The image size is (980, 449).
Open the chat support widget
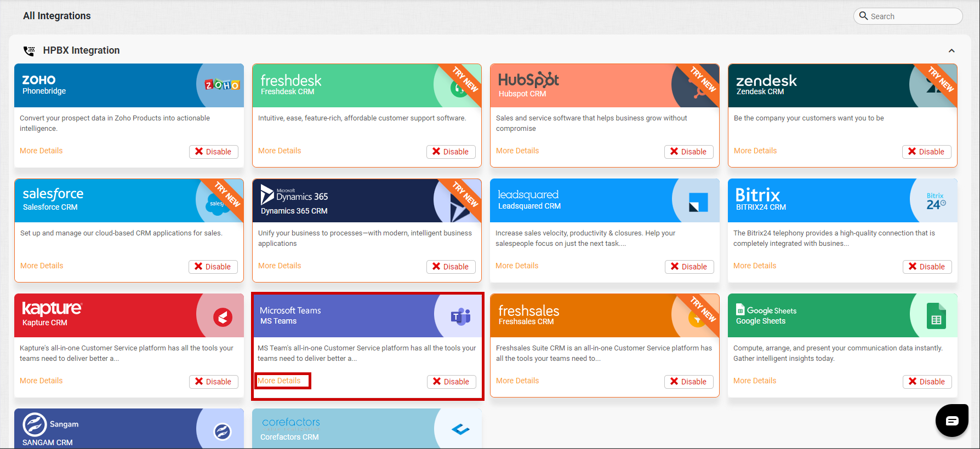tap(952, 421)
